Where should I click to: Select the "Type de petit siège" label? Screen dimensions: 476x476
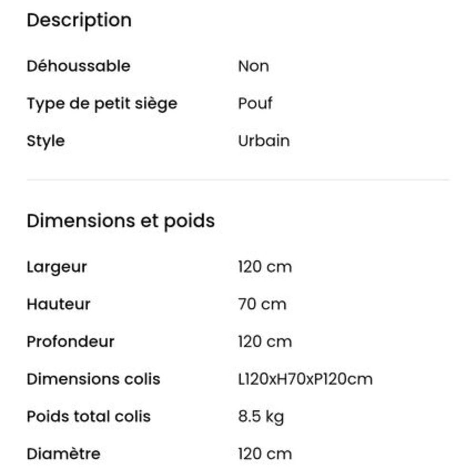(x=102, y=103)
